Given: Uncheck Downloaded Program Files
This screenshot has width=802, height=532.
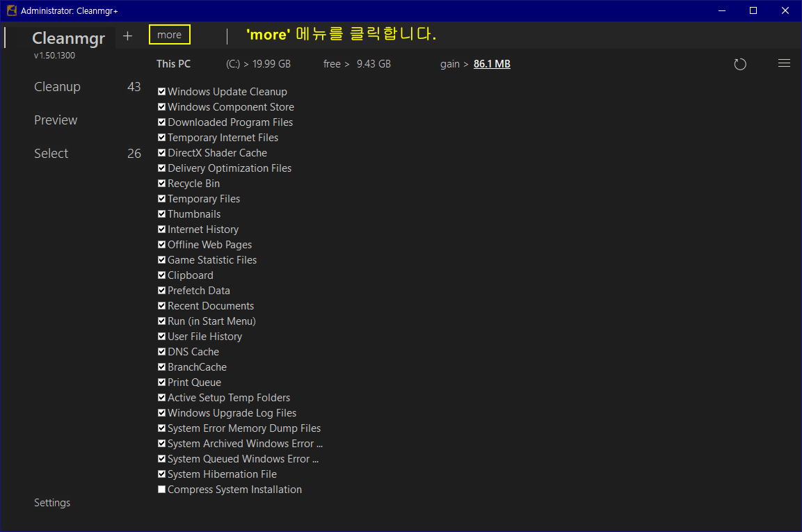Looking at the screenshot, I should click(x=161, y=122).
